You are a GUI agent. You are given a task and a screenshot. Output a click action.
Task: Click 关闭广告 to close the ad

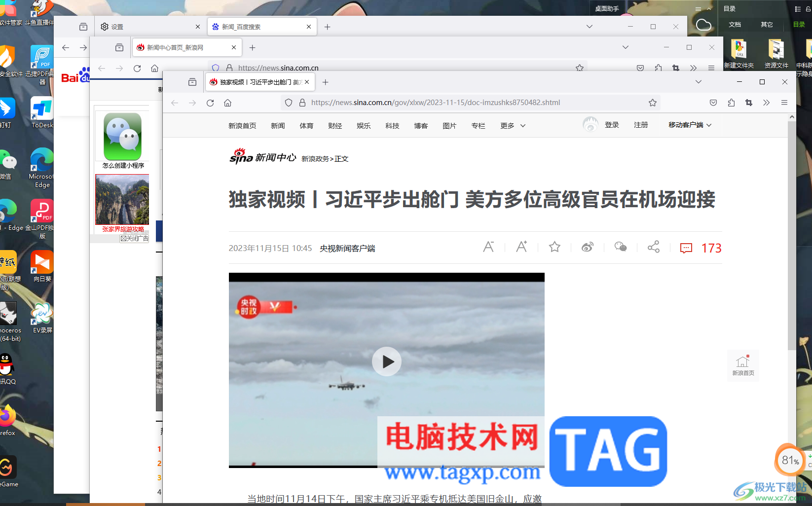(134, 238)
